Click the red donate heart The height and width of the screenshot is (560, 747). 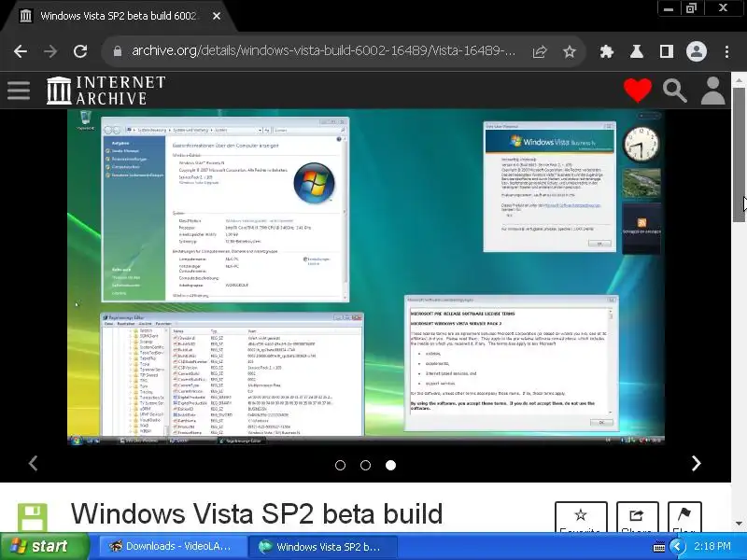tap(638, 90)
